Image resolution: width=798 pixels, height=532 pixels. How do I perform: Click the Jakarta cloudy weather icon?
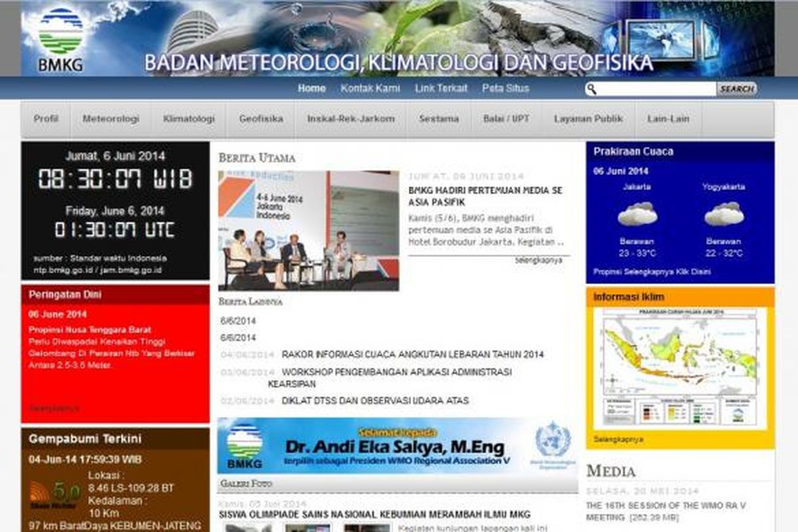click(637, 214)
